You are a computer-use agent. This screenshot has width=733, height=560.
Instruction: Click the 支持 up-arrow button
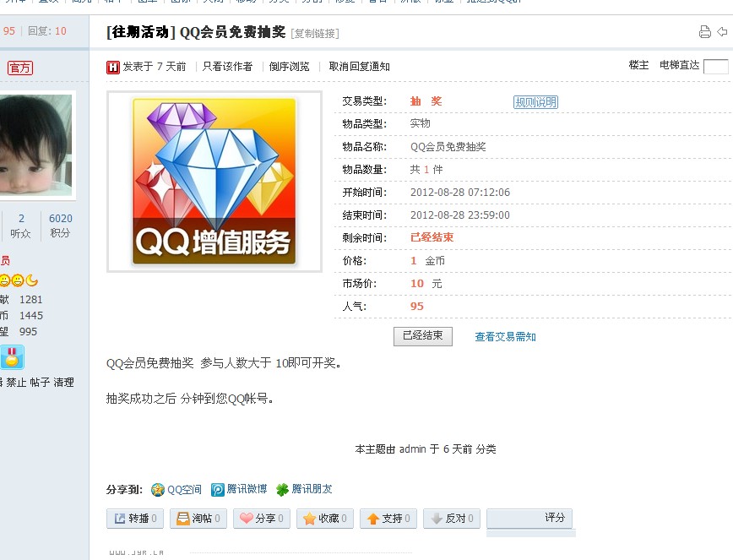(x=388, y=519)
